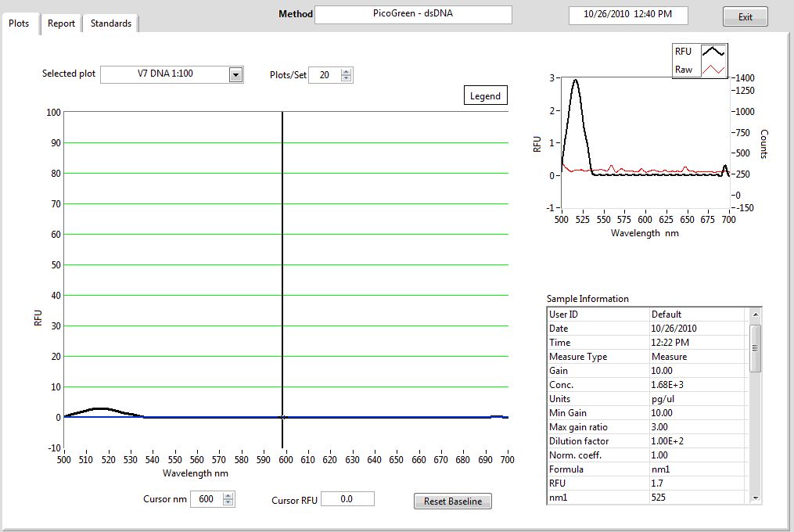Screen dimensions: 794x532
Task: Click the Exit button
Action: point(745,16)
